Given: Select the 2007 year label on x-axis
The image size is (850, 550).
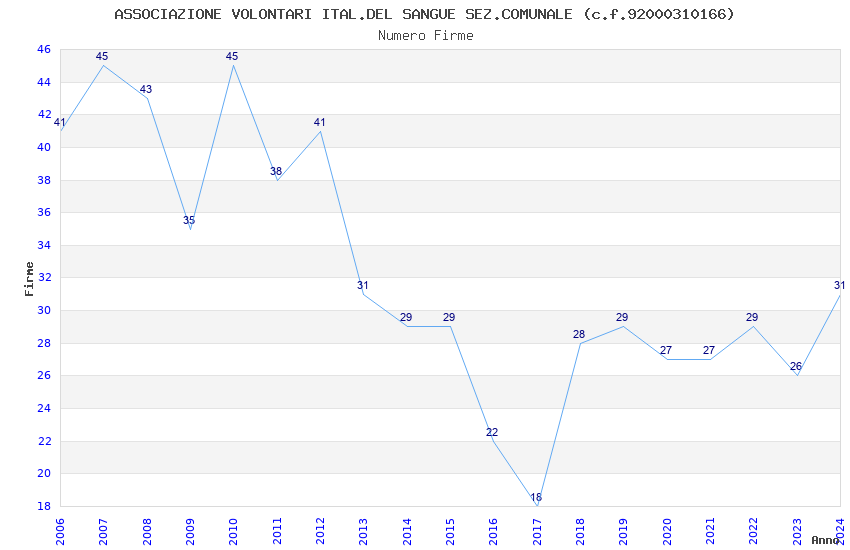Looking at the screenshot, I should (103, 531).
